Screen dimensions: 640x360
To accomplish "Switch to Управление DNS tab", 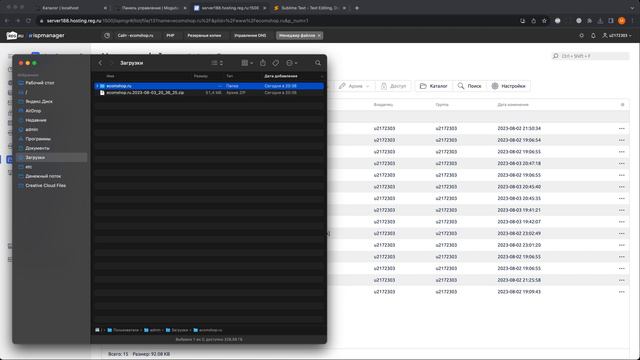I will (250, 36).
